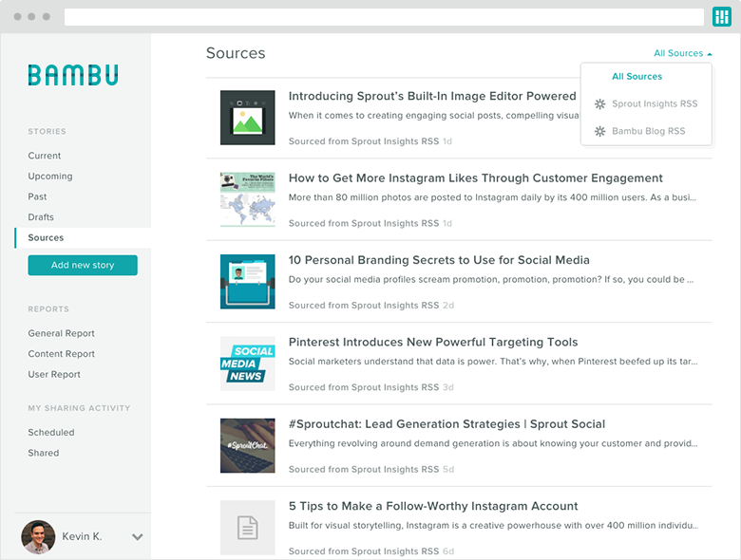Screen dimensions: 741x560
Task: Select All Sources in the dropdown list
Action: pyautogui.click(x=636, y=77)
